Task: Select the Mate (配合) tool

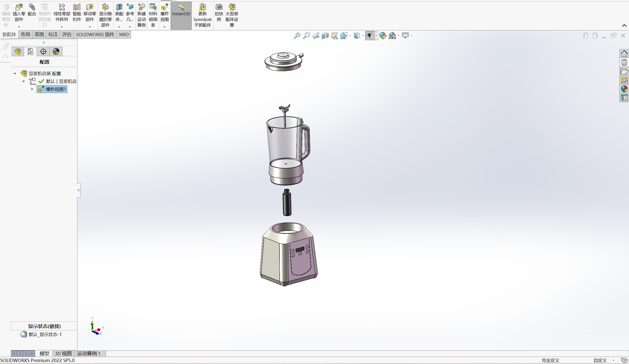Action: click(32, 7)
